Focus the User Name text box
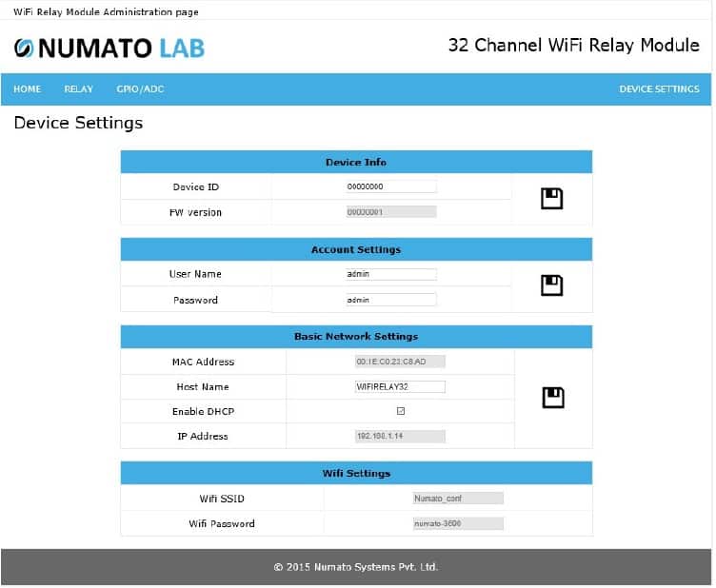 point(391,274)
